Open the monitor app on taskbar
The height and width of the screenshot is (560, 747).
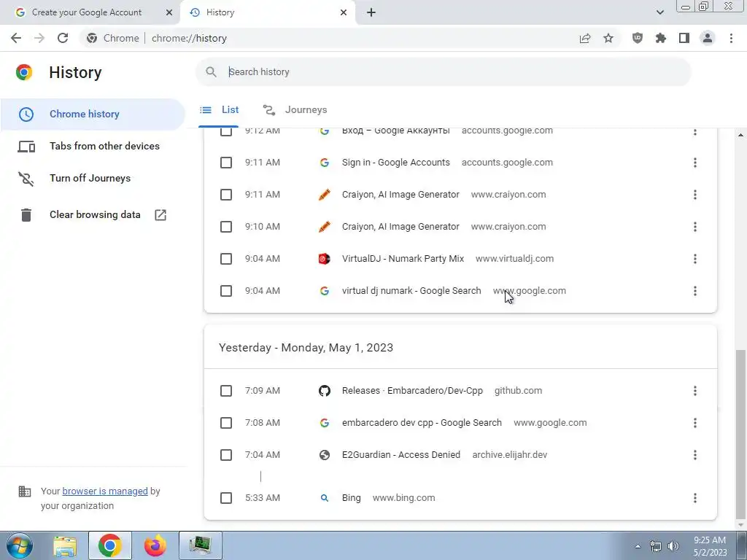click(201, 545)
